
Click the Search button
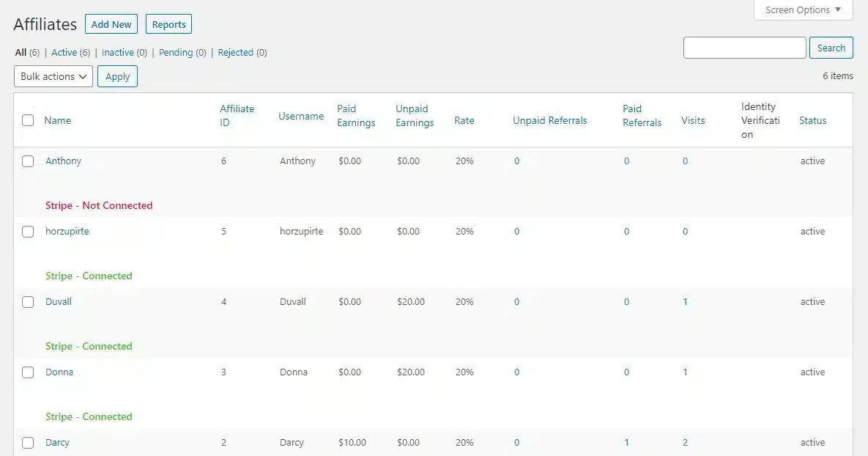pos(831,47)
